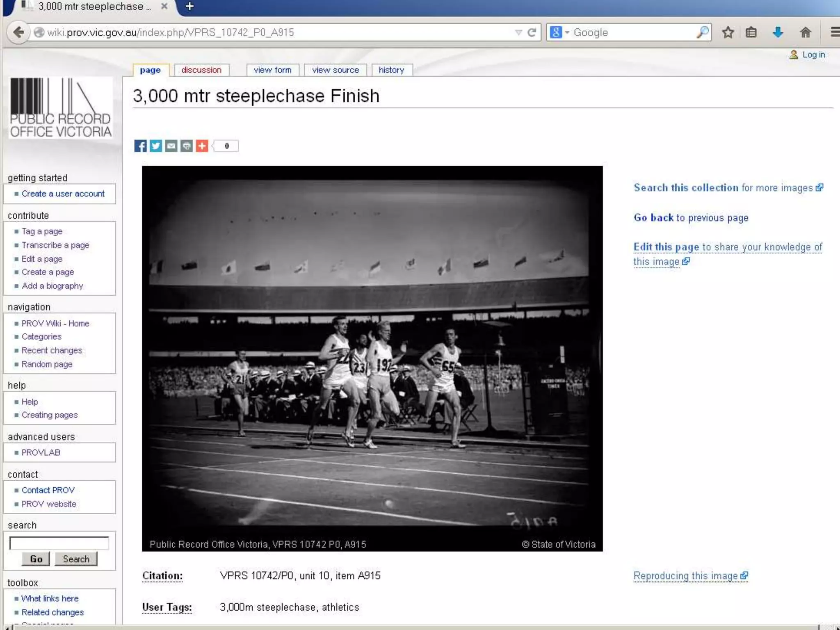
Task: Open the 'Categories' navigation link
Action: point(41,336)
